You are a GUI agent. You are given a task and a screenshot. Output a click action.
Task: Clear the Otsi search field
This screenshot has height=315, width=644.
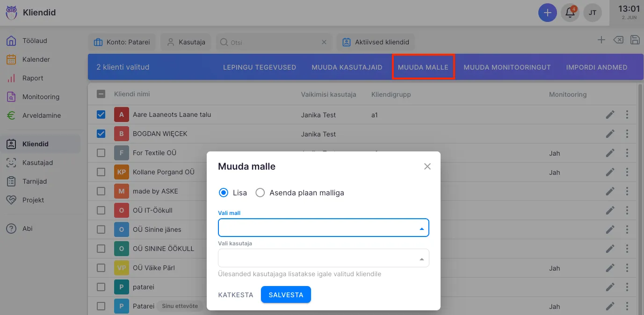(x=324, y=42)
